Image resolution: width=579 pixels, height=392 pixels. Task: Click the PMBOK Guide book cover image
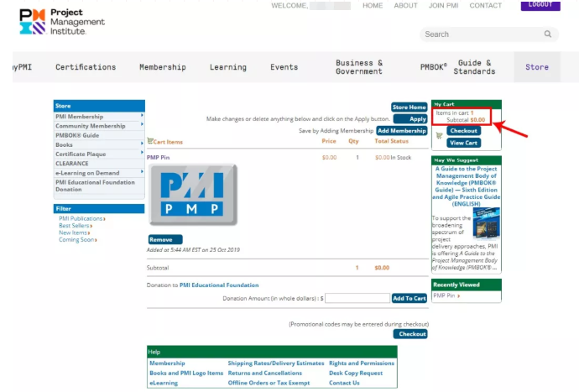[x=486, y=224]
